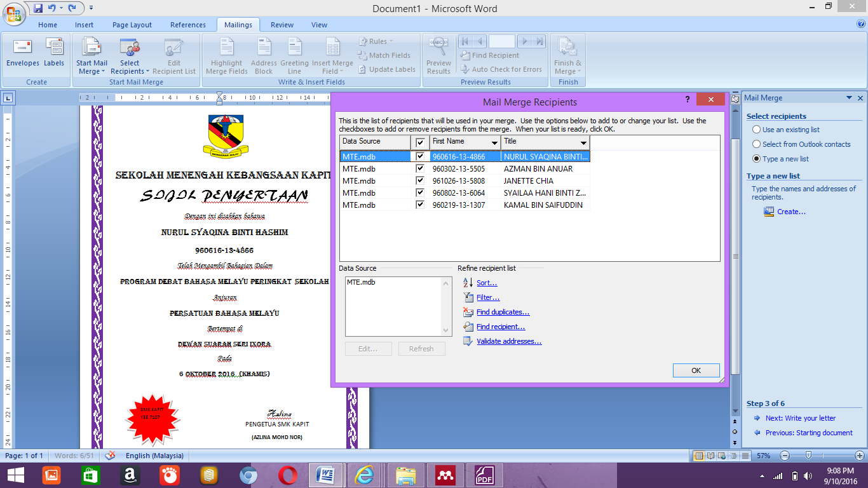The image size is (868, 488).
Task: Click the English (Malaysia) language indicator
Action: point(154,456)
